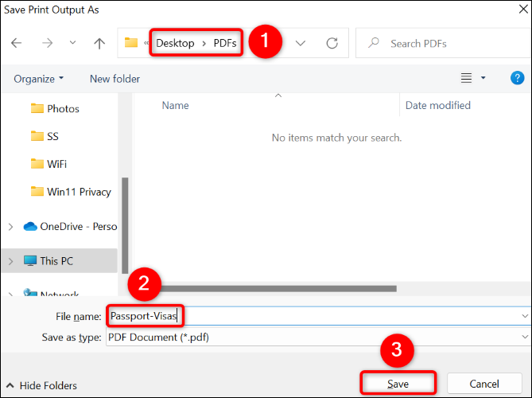
Task: Go up one folder level
Action: [99, 44]
